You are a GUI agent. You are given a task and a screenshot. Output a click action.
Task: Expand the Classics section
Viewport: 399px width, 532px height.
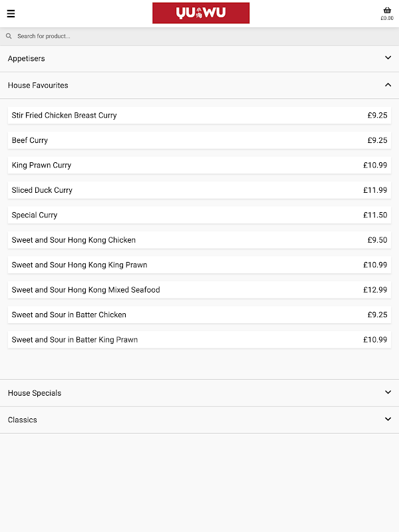coord(199,420)
